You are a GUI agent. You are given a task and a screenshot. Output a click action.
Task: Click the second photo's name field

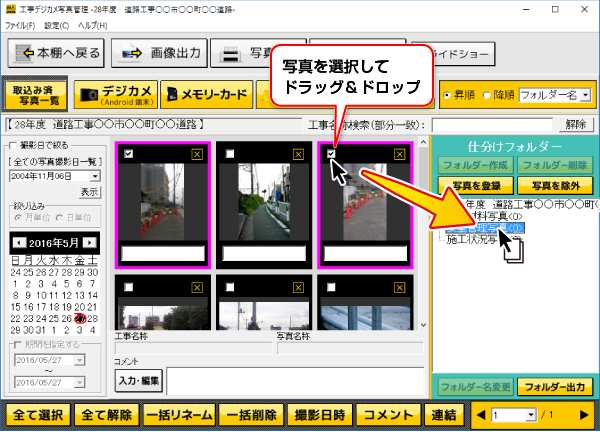264,253
